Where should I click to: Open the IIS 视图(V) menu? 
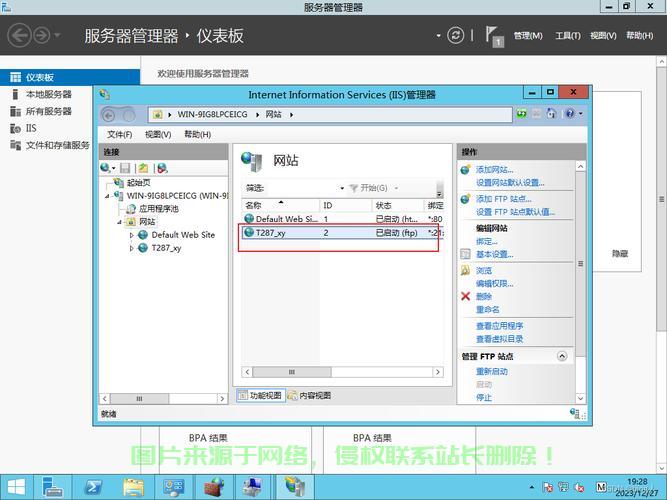[x=158, y=134]
